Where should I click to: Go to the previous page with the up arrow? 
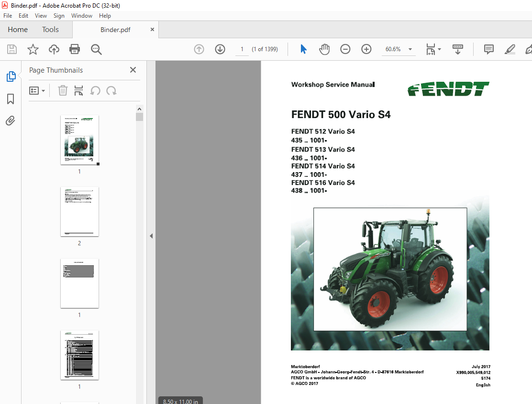(199, 49)
